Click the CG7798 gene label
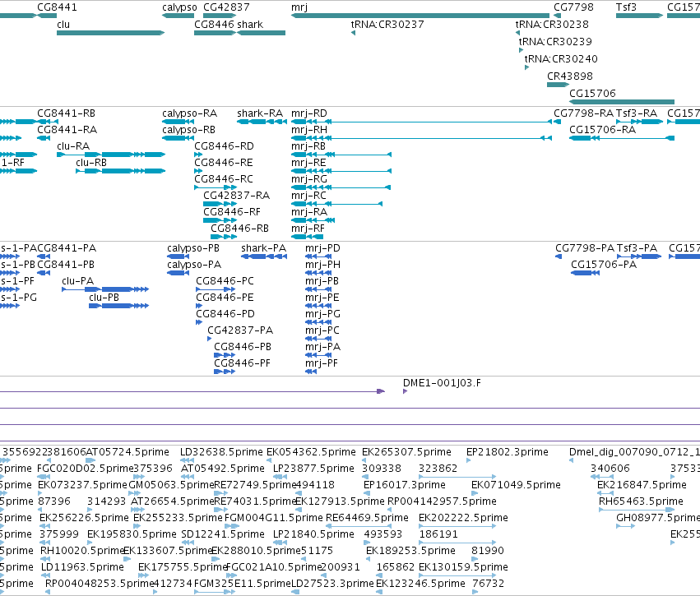The width and height of the screenshot is (700, 596). [x=573, y=7]
